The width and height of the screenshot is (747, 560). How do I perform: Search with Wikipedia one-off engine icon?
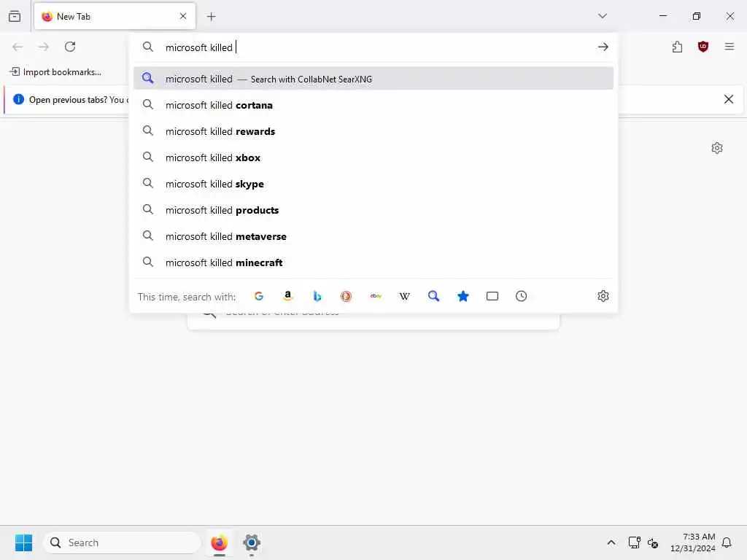(x=404, y=296)
